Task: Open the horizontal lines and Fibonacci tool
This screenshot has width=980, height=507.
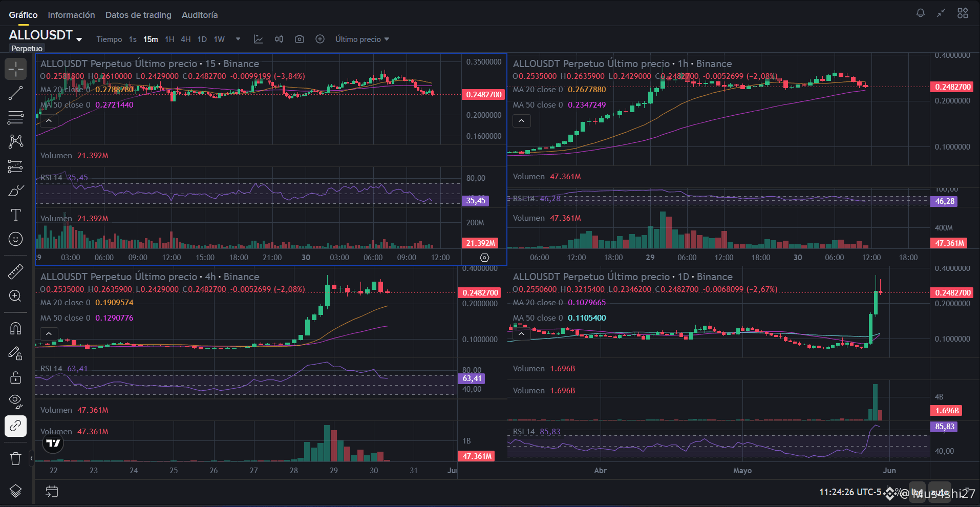Action: 16,117
